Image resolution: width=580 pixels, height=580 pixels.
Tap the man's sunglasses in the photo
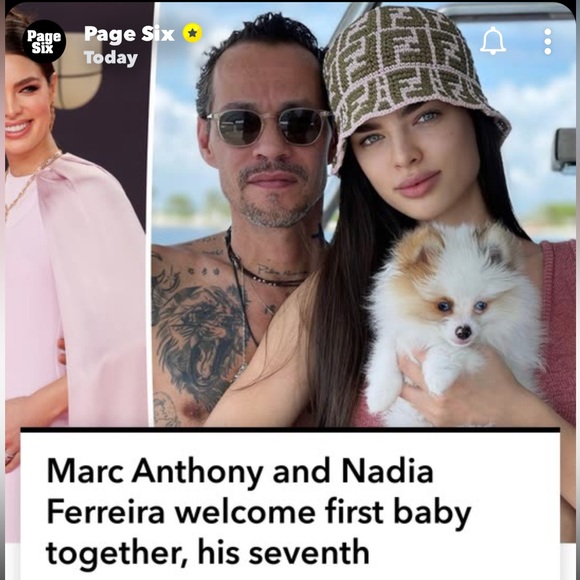tap(270, 128)
